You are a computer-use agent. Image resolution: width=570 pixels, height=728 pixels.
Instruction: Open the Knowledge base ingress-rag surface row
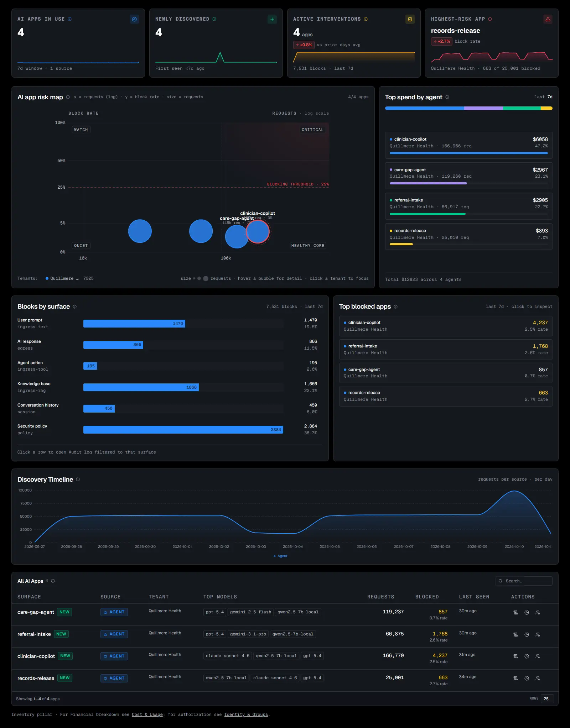170,387
